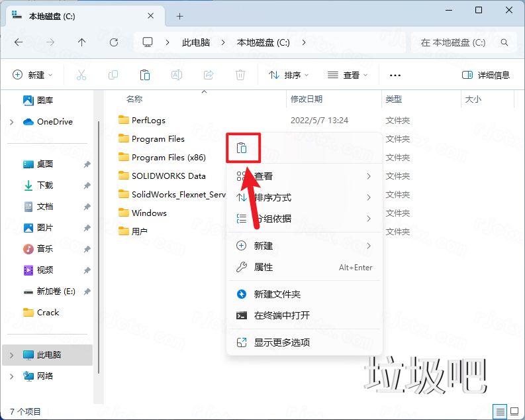Open 文档 in quick access
This screenshot has width=525, height=420.
38,206
